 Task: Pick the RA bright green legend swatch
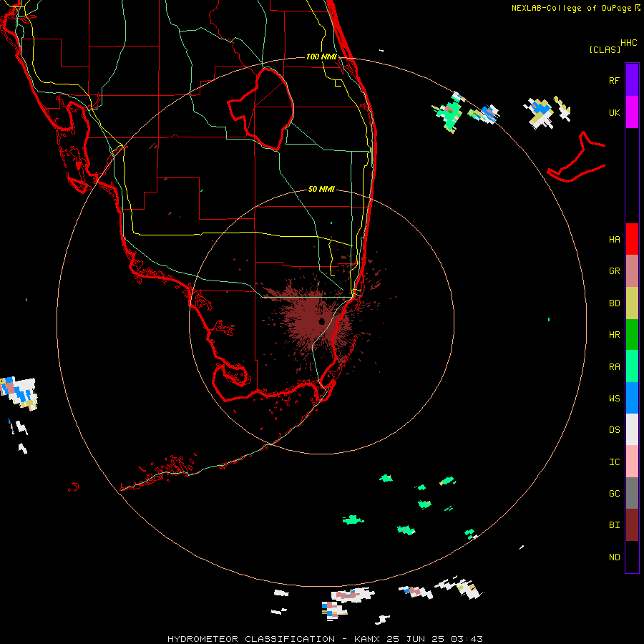632,366
